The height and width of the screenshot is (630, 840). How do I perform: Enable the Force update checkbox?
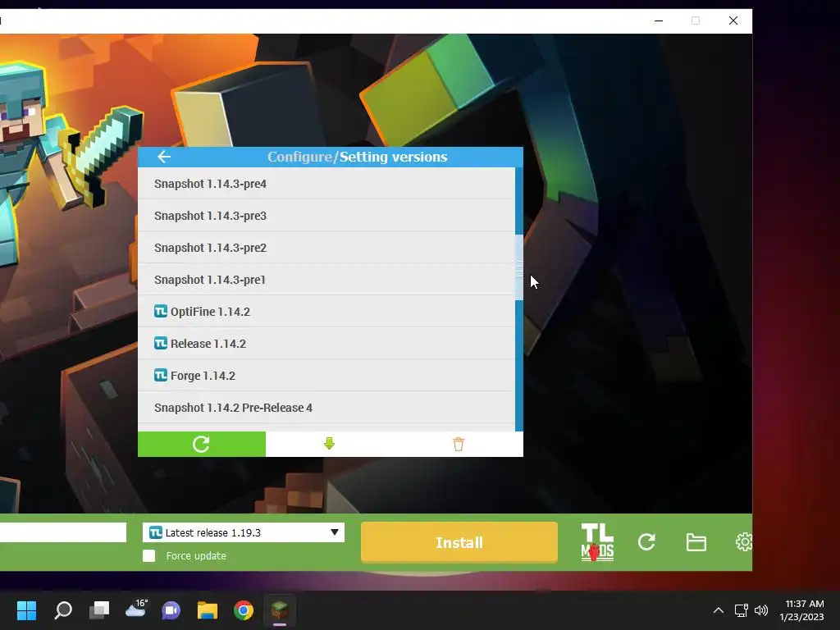pyautogui.click(x=149, y=555)
